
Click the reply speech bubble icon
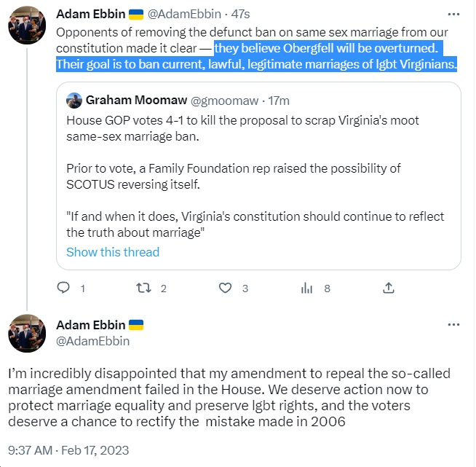(63, 288)
